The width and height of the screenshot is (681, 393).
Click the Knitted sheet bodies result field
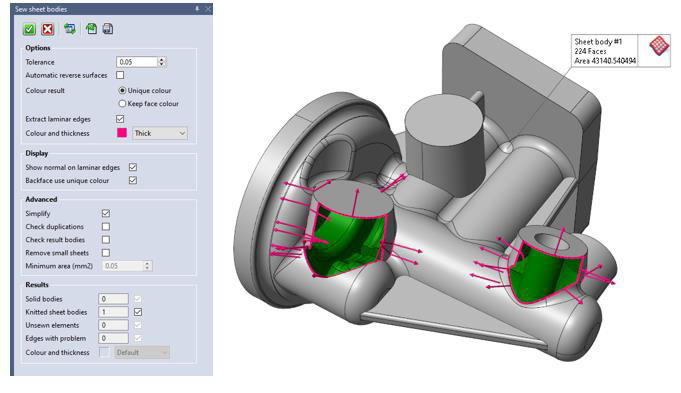click(x=113, y=312)
